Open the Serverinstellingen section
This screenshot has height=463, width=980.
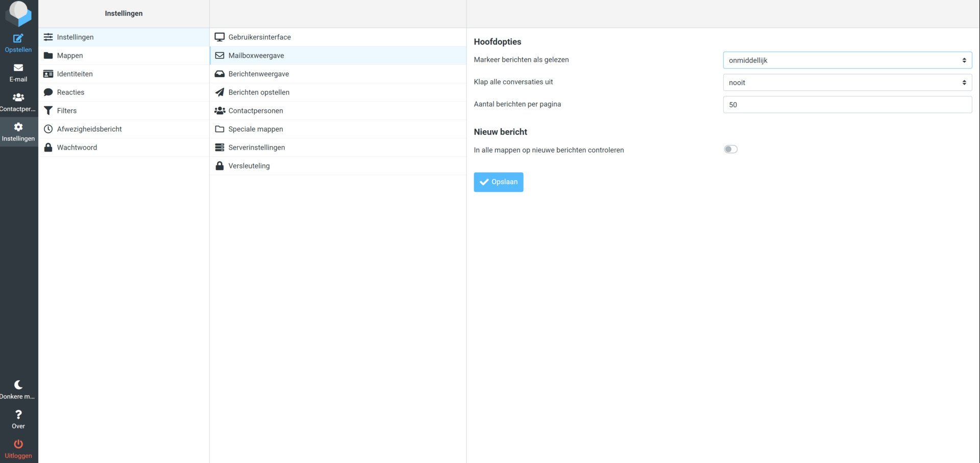(x=338, y=148)
